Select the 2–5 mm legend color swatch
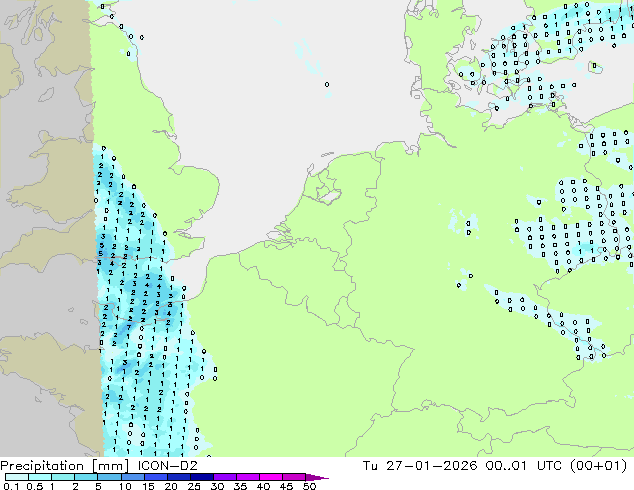The image size is (634, 490). 86,477
